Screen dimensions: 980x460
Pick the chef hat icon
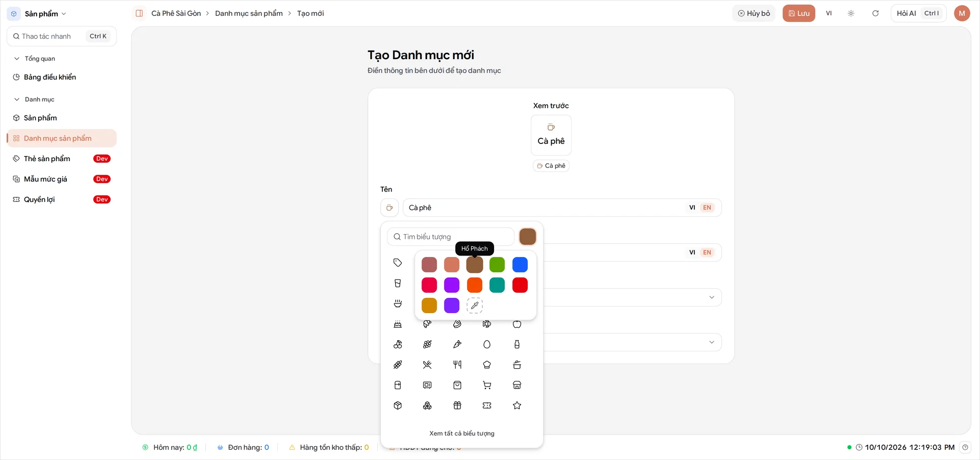pyautogui.click(x=487, y=365)
